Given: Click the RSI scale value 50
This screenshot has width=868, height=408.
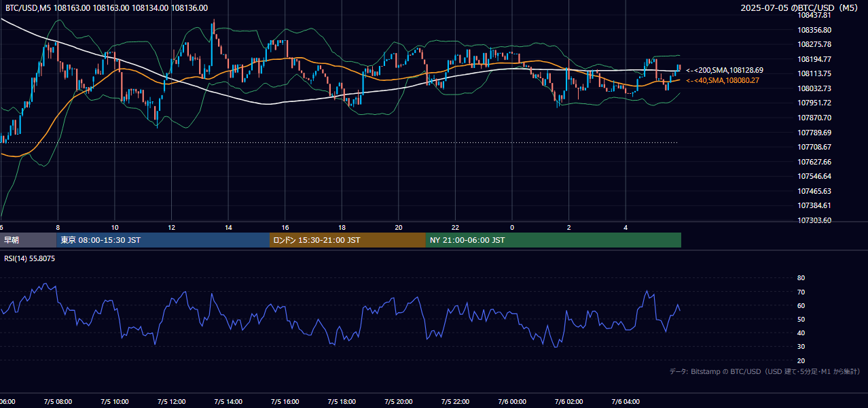Looking at the screenshot, I should click(801, 319).
